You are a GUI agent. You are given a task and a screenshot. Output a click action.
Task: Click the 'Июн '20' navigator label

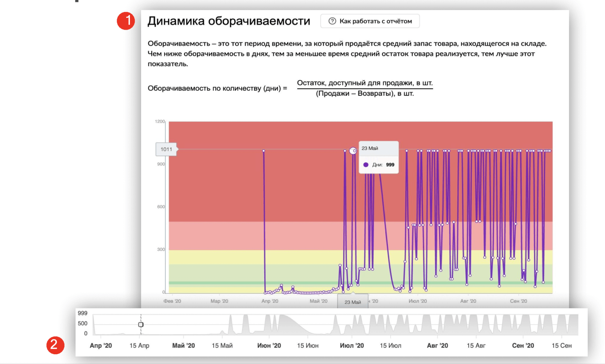click(269, 346)
